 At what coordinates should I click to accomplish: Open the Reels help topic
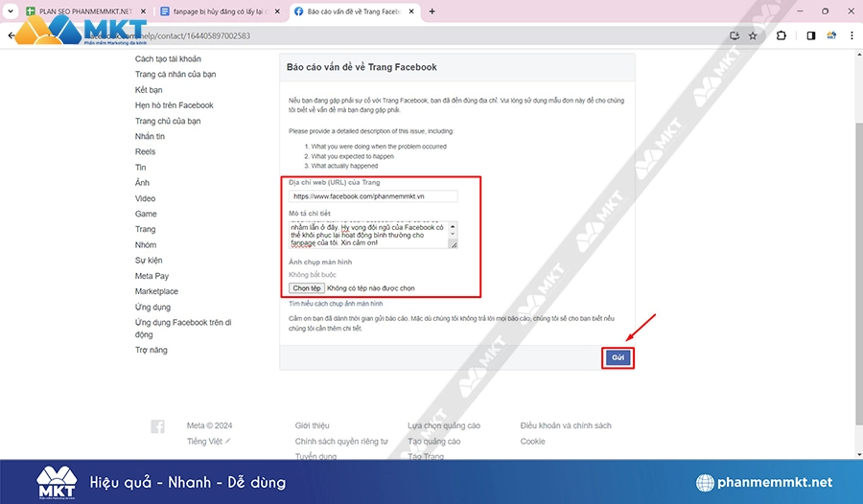[x=146, y=151]
